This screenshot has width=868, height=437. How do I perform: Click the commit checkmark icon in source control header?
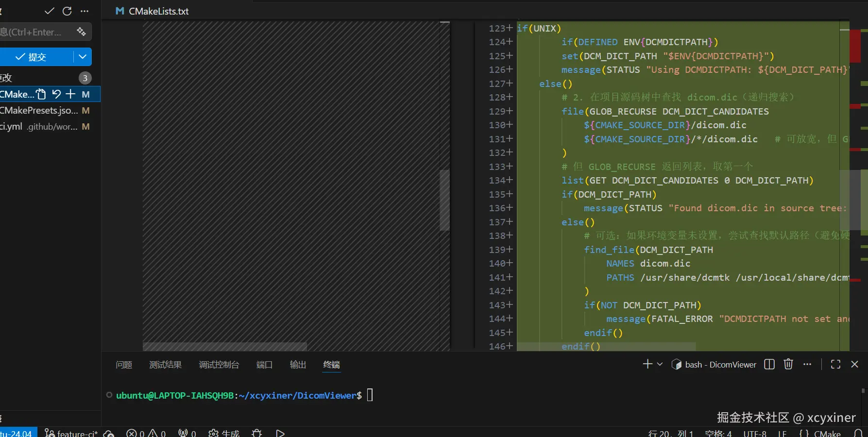click(x=49, y=11)
